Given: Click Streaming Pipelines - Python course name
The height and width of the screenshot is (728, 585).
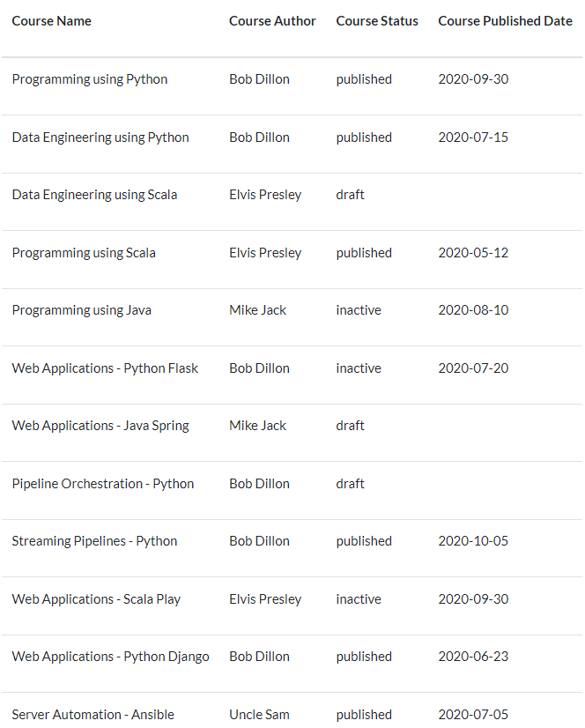Looking at the screenshot, I should tap(95, 541).
